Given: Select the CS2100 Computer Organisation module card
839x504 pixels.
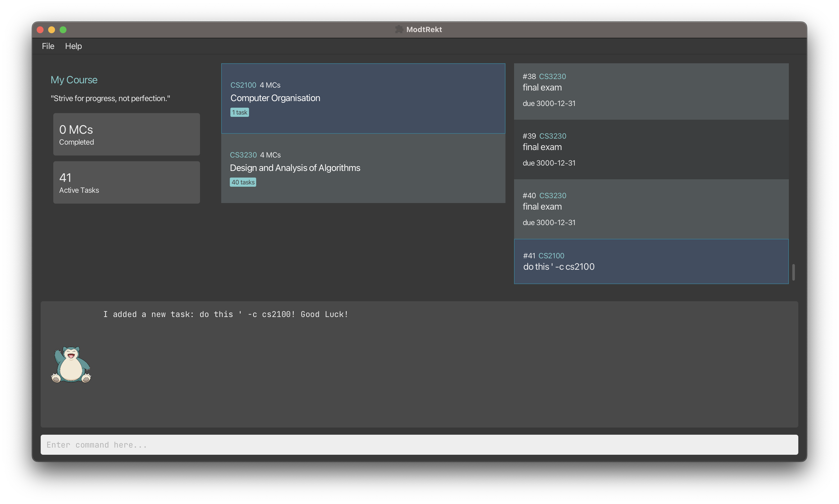Looking at the screenshot, I should pos(363,99).
